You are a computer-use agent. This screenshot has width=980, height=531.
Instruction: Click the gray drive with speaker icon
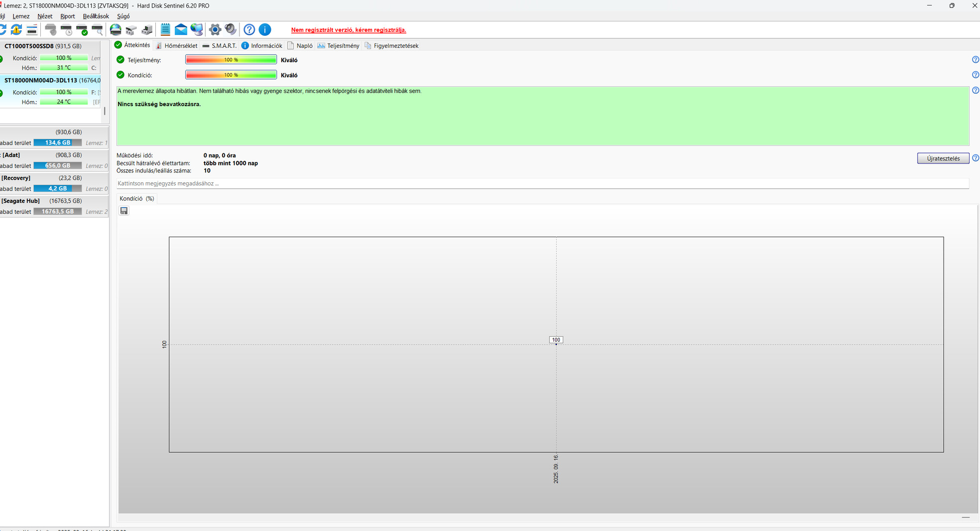[x=50, y=30]
